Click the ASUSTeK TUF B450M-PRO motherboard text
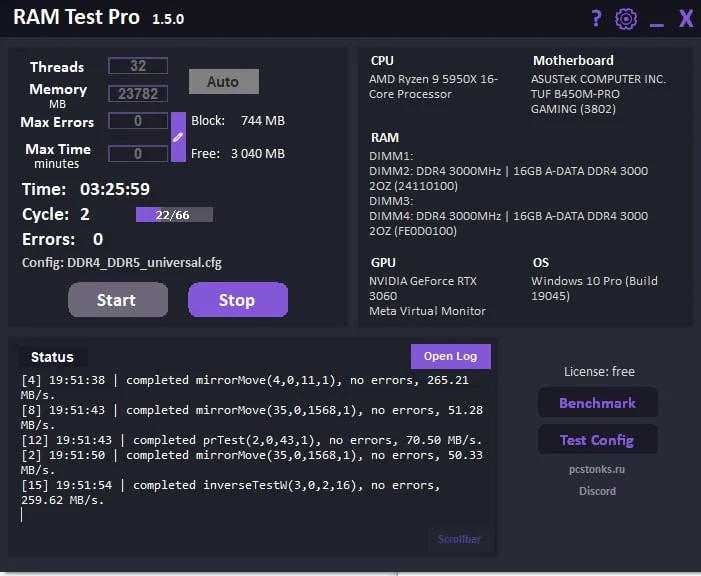Image resolution: width=701 pixels, height=576 pixels. tap(598, 94)
